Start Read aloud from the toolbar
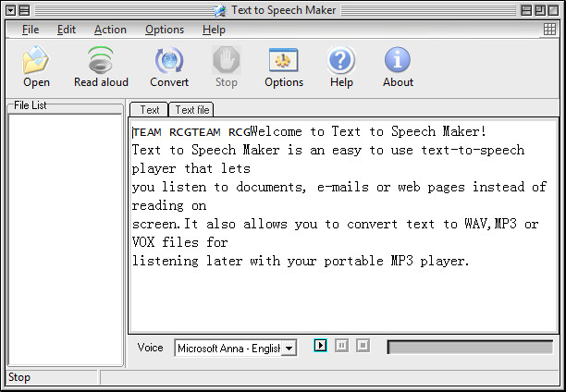The height and width of the screenshot is (392, 566). (x=101, y=60)
